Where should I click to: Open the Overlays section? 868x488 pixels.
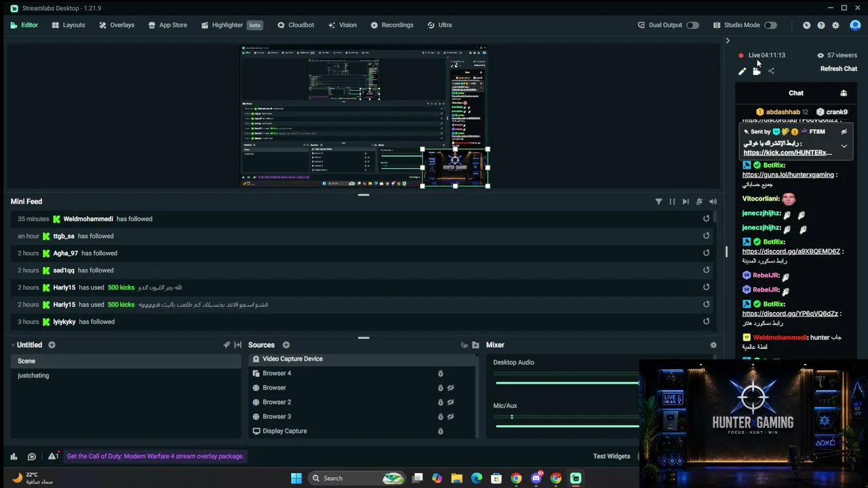click(x=117, y=25)
